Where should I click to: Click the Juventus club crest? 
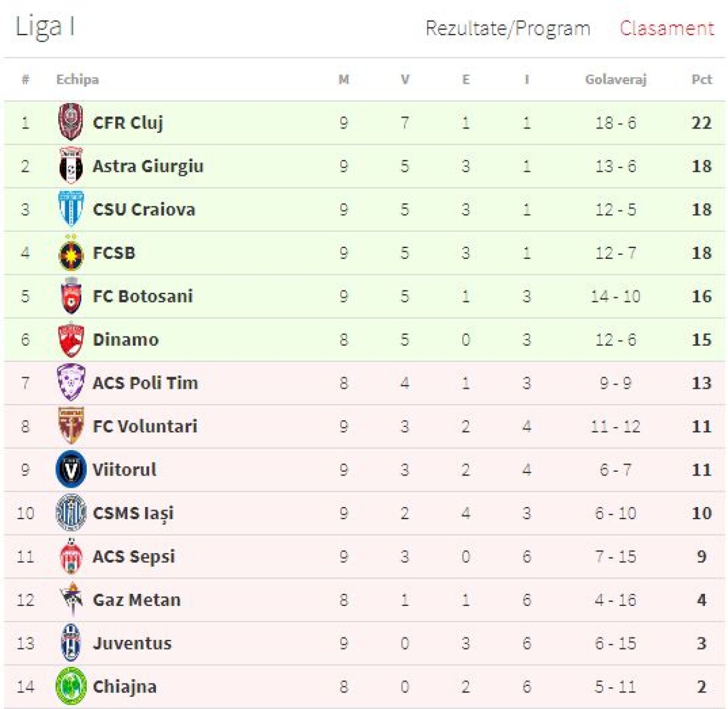[71, 643]
